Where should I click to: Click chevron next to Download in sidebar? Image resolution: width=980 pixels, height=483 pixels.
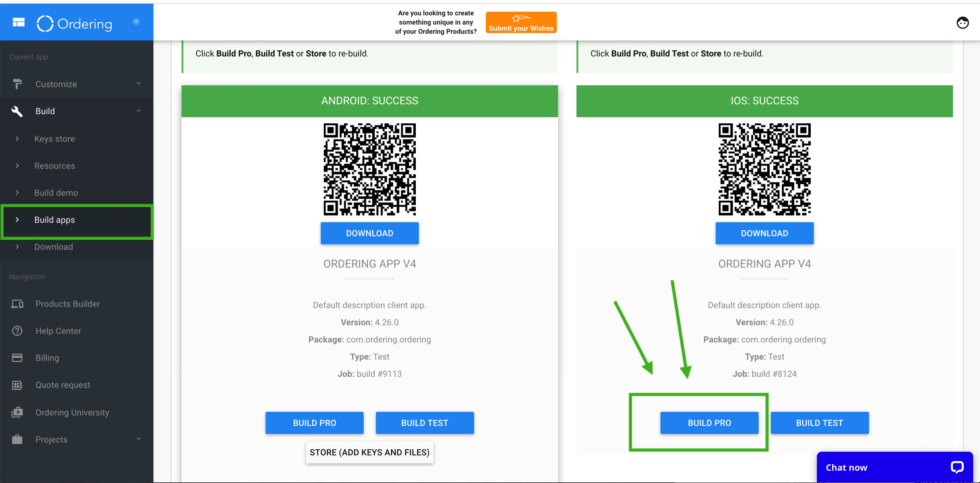tap(17, 247)
